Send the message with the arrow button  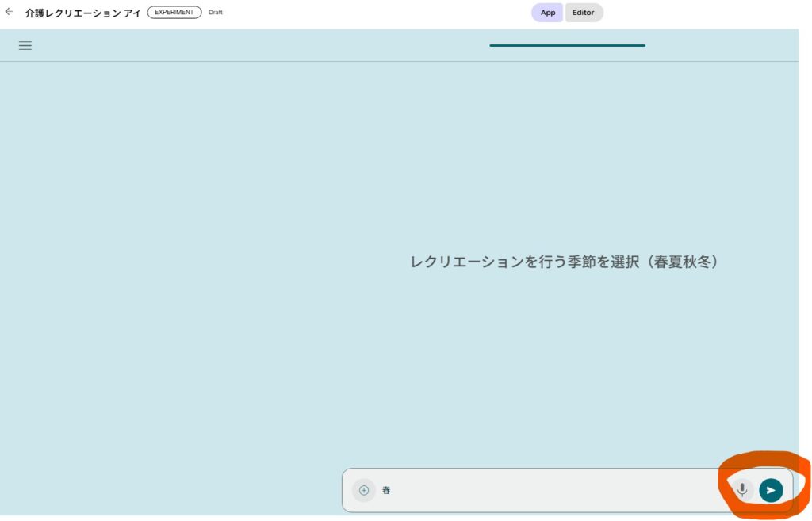[x=771, y=490]
